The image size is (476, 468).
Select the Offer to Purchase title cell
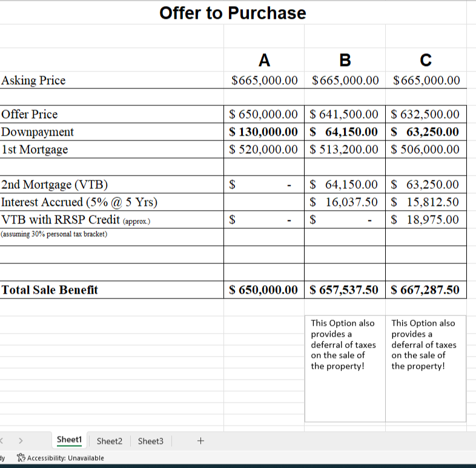tap(233, 13)
